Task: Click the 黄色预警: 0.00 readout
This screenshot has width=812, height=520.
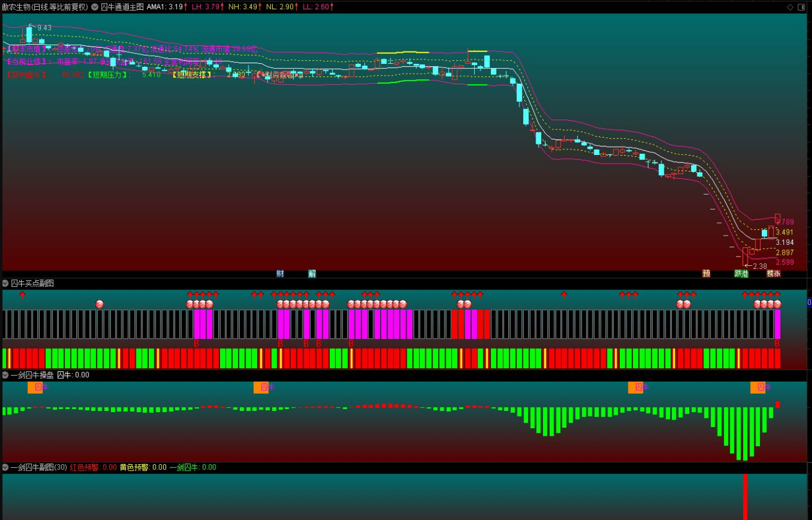Action: click(x=143, y=467)
